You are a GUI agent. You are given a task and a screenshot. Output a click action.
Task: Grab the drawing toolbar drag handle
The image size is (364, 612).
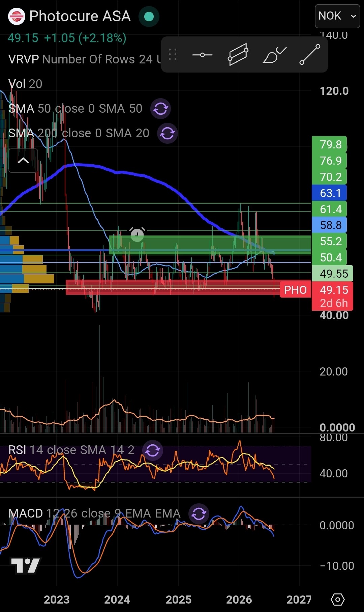click(x=173, y=54)
